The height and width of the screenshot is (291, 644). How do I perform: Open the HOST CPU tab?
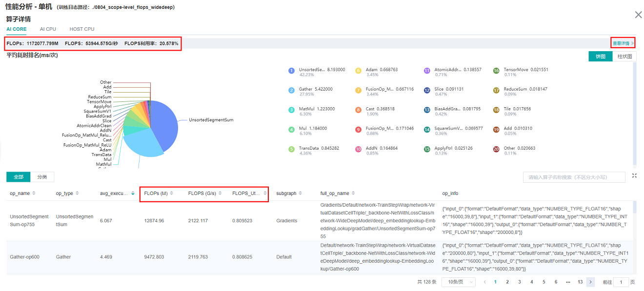click(x=82, y=29)
